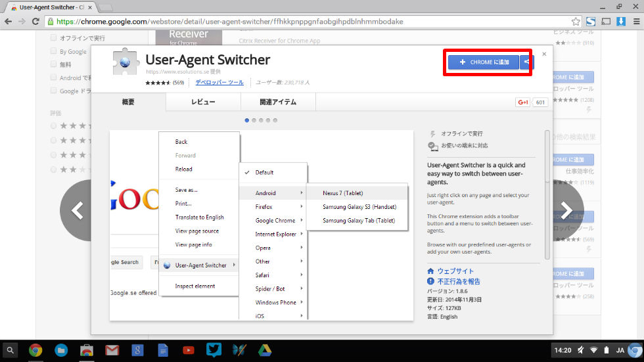The image size is (644, 362).
Task: Select the third star rating radio button
Action: tap(53, 155)
